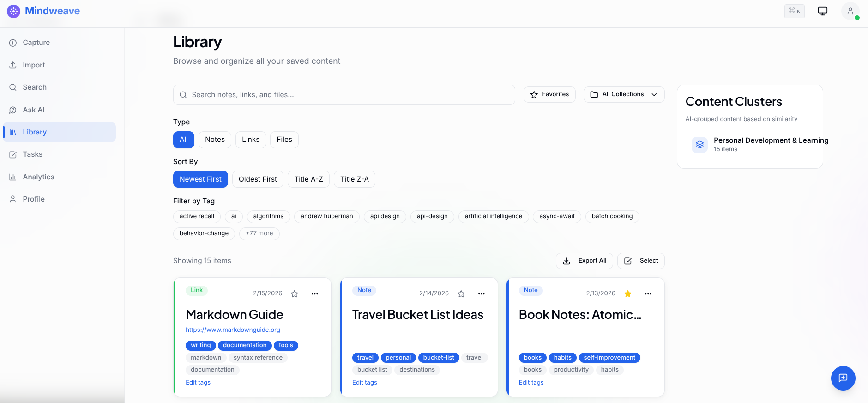The width and height of the screenshot is (868, 403).
Task: Click the Mindweave logo icon
Action: pyautogui.click(x=14, y=11)
